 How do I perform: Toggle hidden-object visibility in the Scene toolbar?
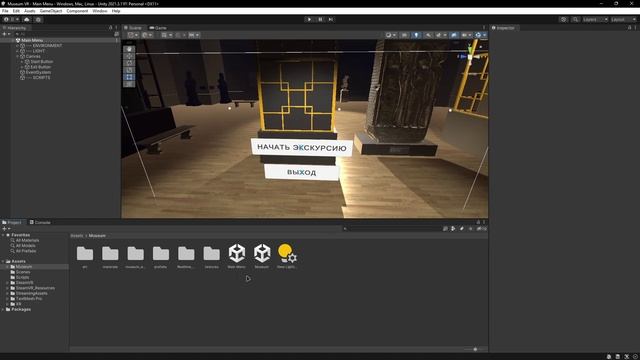coord(453,35)
